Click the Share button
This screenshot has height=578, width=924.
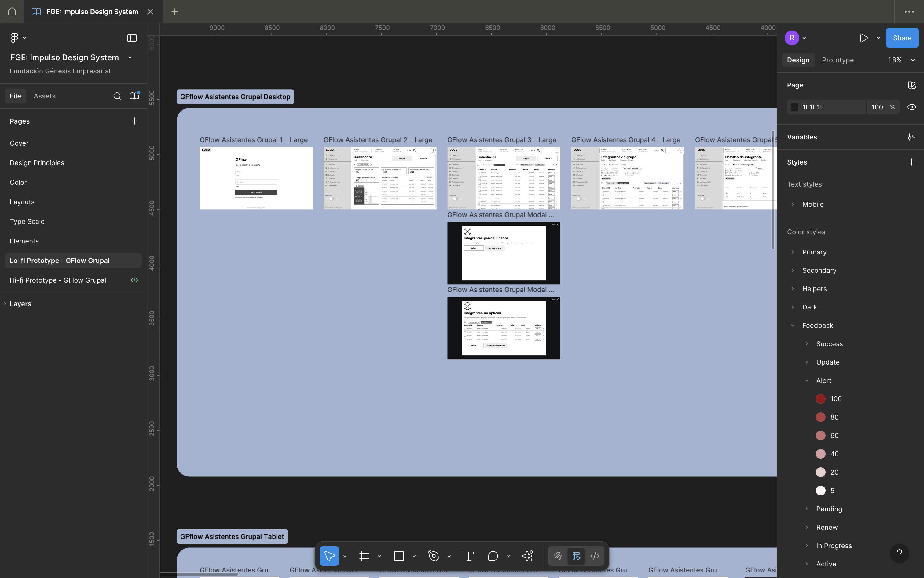[902, 38]
